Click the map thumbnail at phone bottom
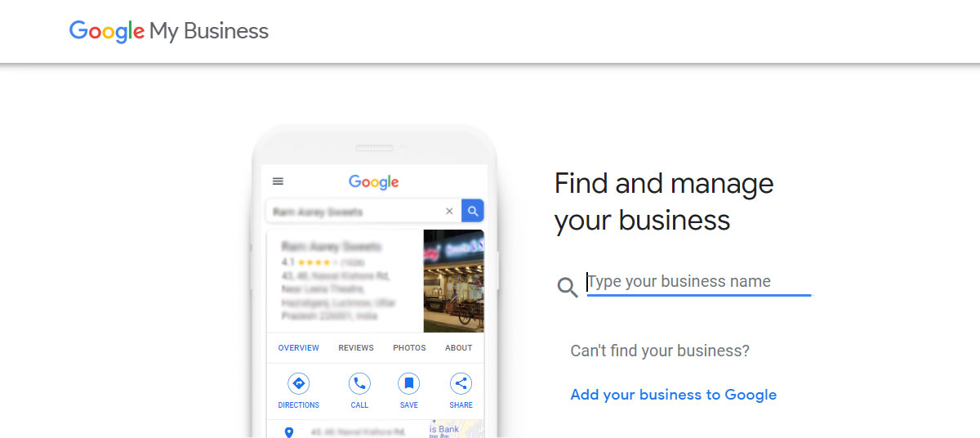Screen dimensions: 980x438 pos(456,429)
